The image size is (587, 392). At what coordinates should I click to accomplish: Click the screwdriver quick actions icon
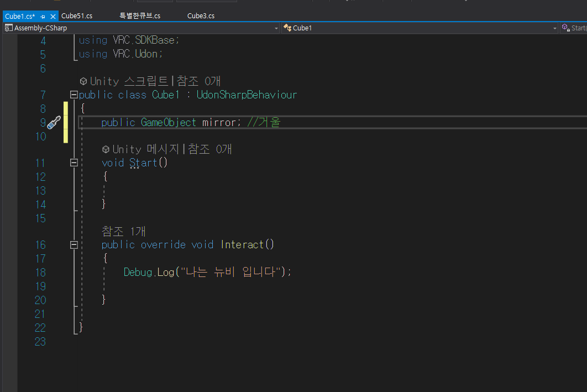tap(54, 122)
